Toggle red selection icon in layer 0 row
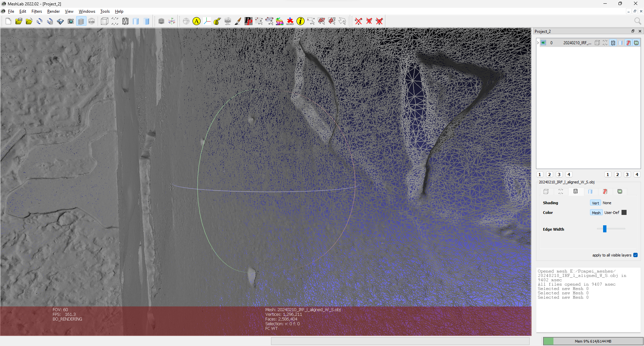 coord(628,43)
